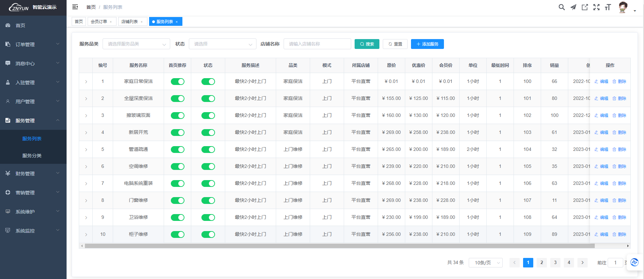Viewport: 644px width, 279px height.
Task: Click the paper plane icon in header
Action: point(573,7)
